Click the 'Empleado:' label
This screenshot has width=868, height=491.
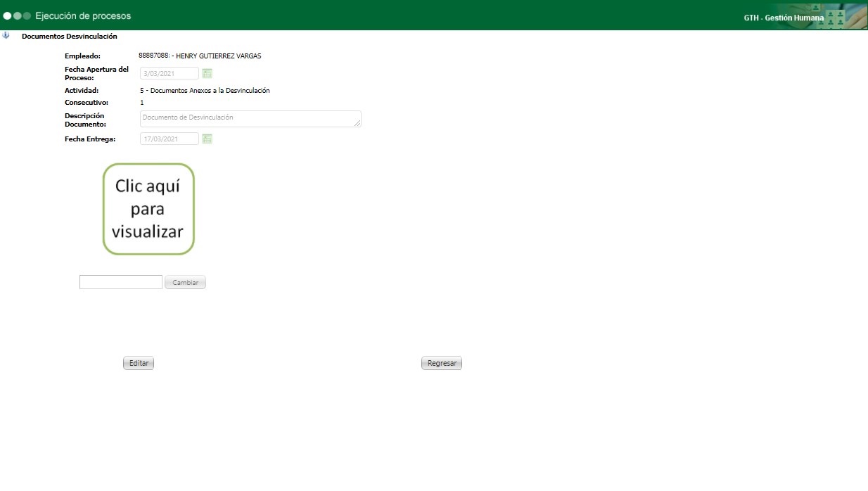[83, 56]
